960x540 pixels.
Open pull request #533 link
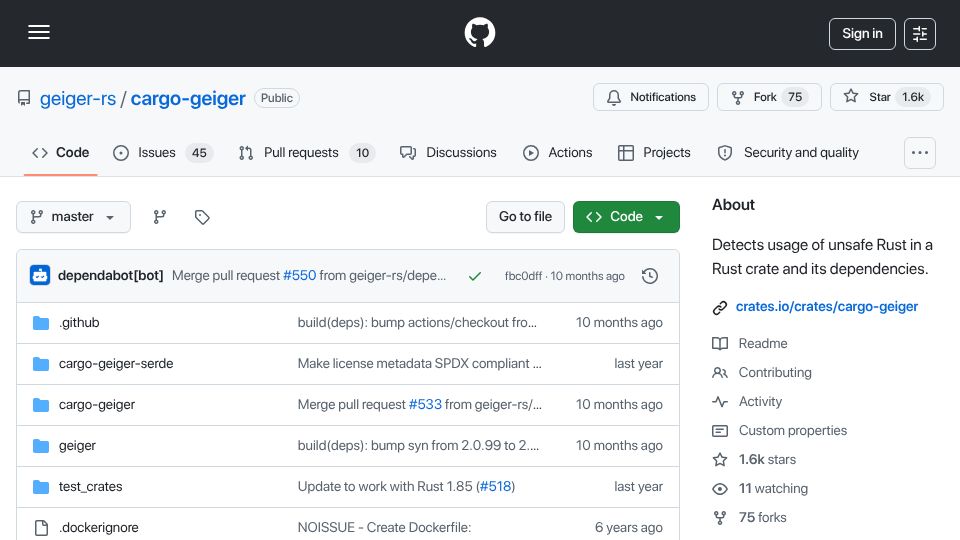pos(425,405)
